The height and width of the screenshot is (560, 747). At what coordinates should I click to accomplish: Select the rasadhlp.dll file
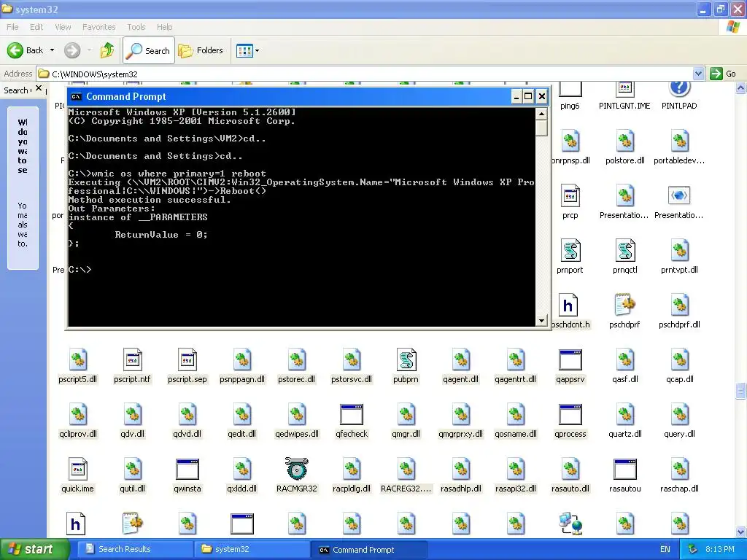[461, 475]
